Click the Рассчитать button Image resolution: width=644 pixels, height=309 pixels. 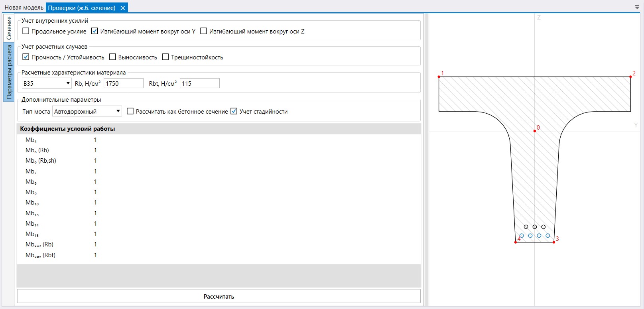[219, 296]
